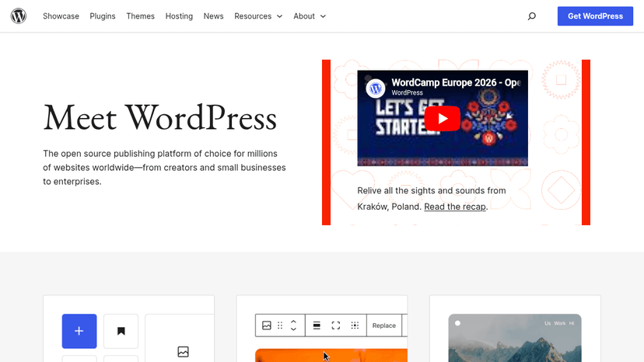The width and height of the screenshot is (644, 362).
Task: Open the site search magnifier icon
Action: tap(532, 16)
